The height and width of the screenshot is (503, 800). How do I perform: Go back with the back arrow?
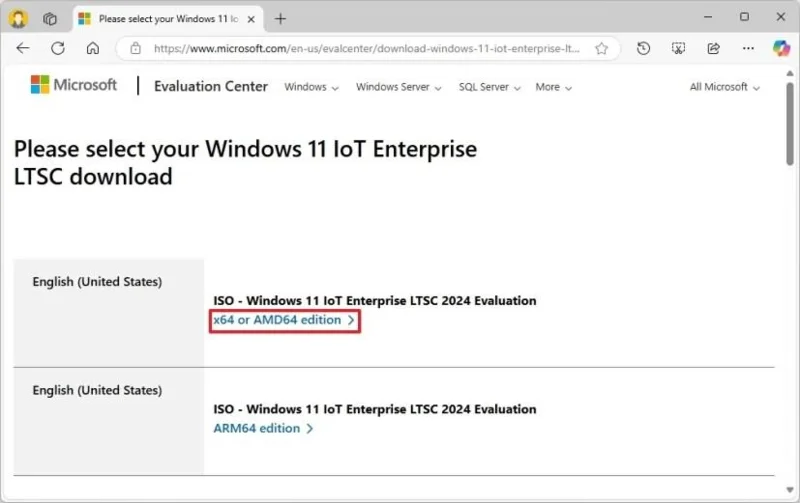click(x=23, y=48)
